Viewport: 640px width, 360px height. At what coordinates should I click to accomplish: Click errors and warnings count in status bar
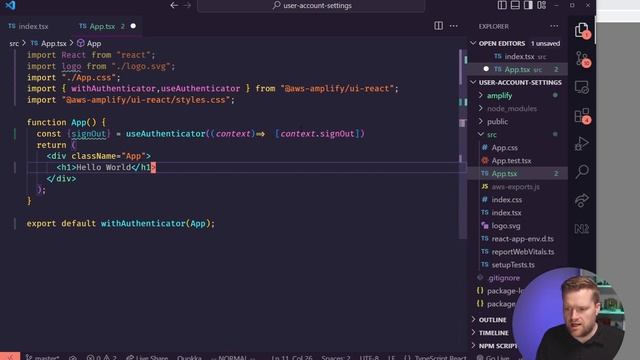point(102,357)
